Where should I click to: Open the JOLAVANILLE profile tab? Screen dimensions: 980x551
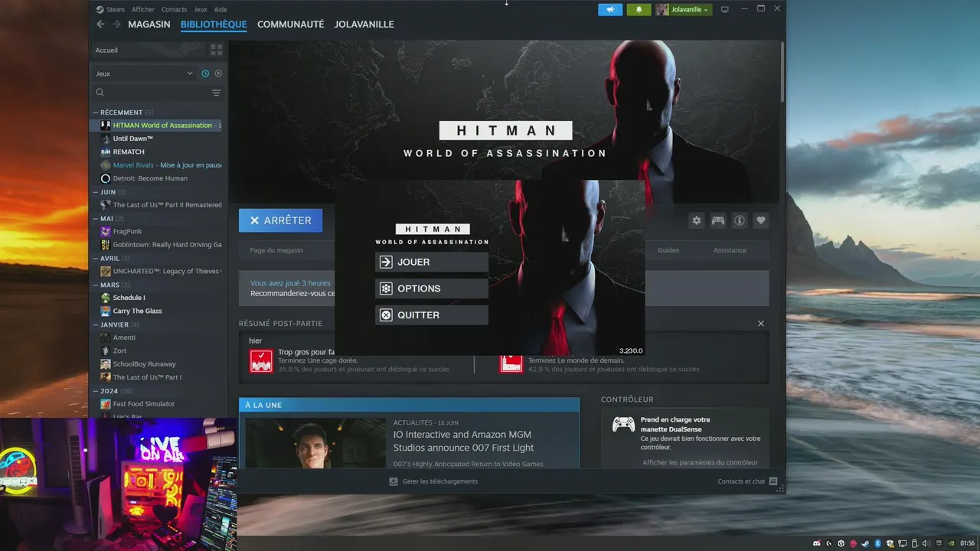(364, 24)
